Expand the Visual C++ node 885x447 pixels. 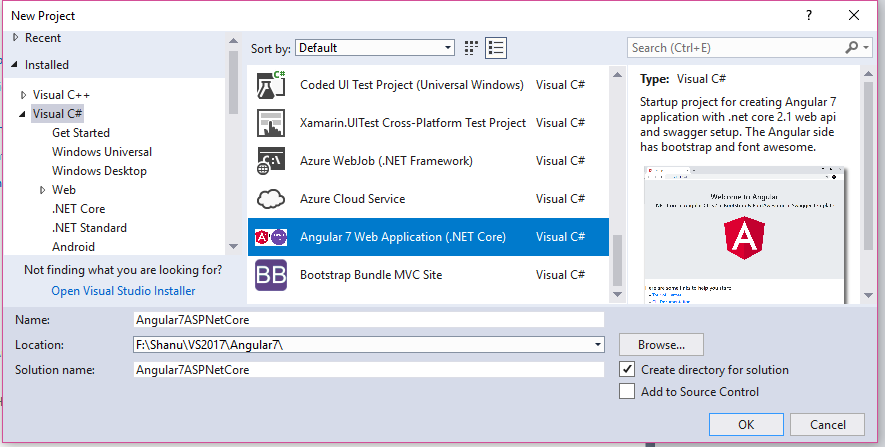pyautogui.click(x=24, y=95)
